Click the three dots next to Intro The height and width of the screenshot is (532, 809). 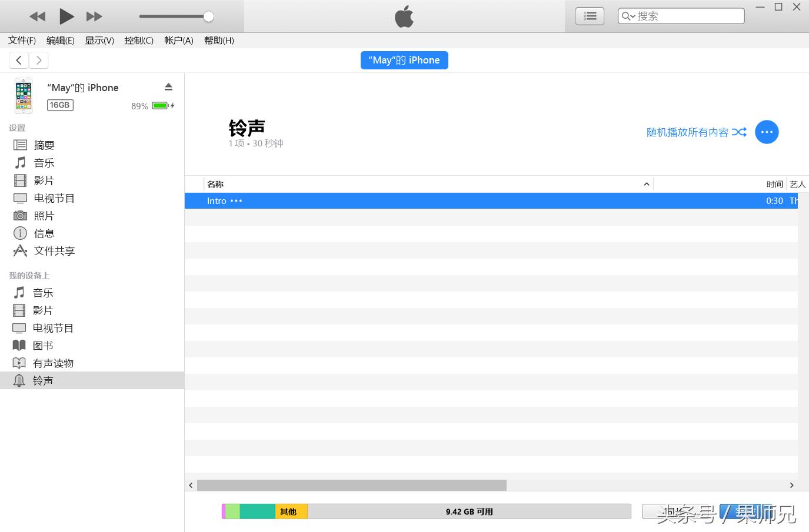(237, 201)
